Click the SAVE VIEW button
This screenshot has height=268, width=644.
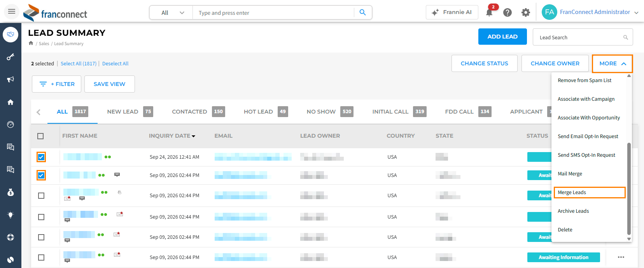(x=110, y=84)
